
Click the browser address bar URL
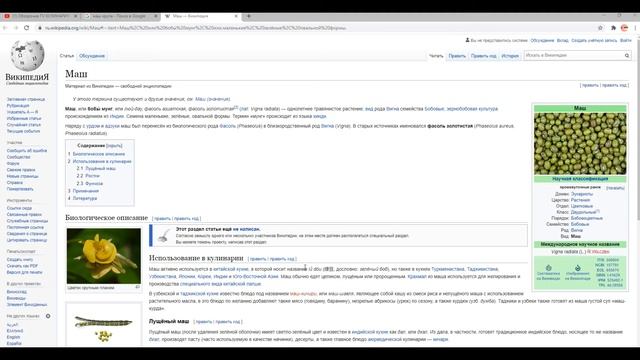coord(196,28)
